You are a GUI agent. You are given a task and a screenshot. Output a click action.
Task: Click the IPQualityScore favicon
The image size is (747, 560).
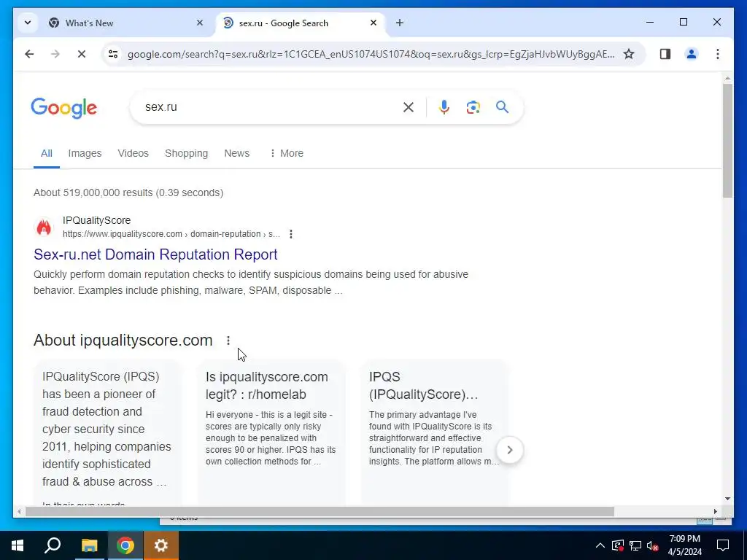tap(44, 227)
